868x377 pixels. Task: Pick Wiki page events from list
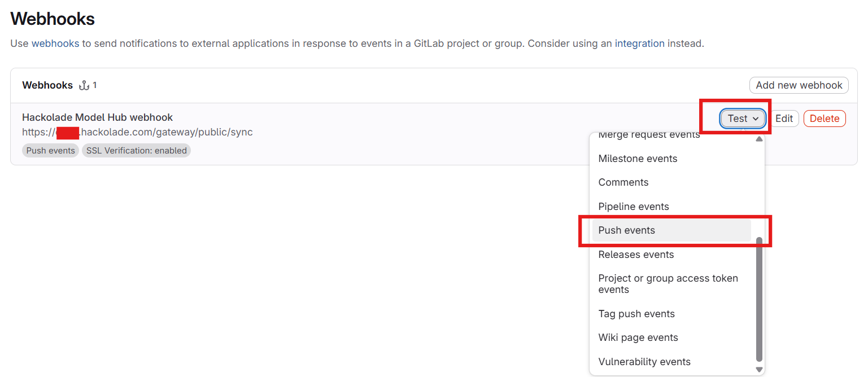(x=638, y=337)
